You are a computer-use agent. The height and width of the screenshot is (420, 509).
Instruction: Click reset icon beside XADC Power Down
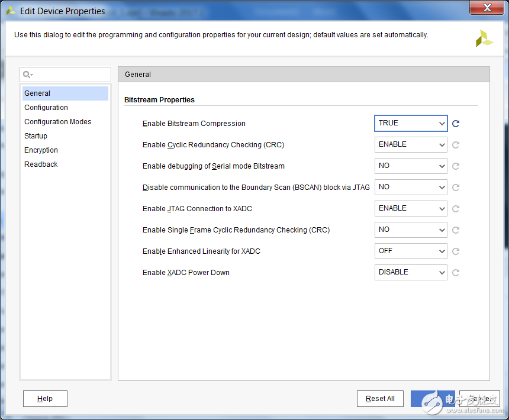click(456, 273)
